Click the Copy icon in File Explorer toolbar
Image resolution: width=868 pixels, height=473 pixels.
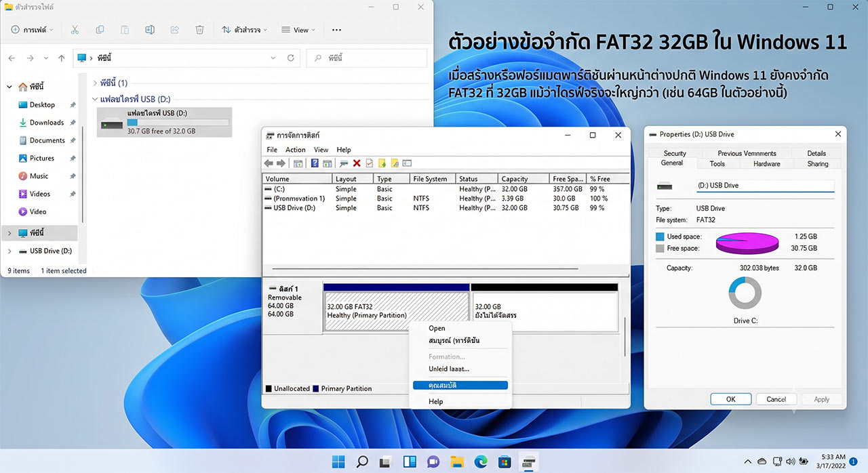pos(100,30)
